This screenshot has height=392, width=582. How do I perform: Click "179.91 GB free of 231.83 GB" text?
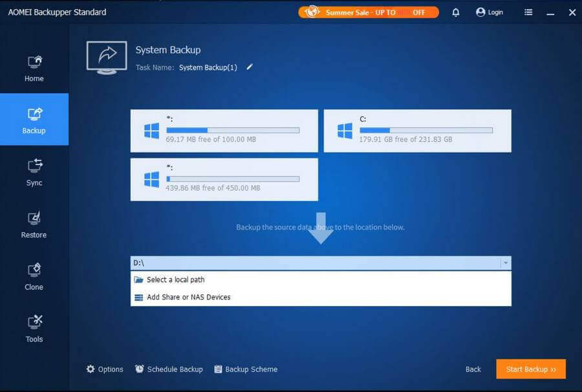405,140
